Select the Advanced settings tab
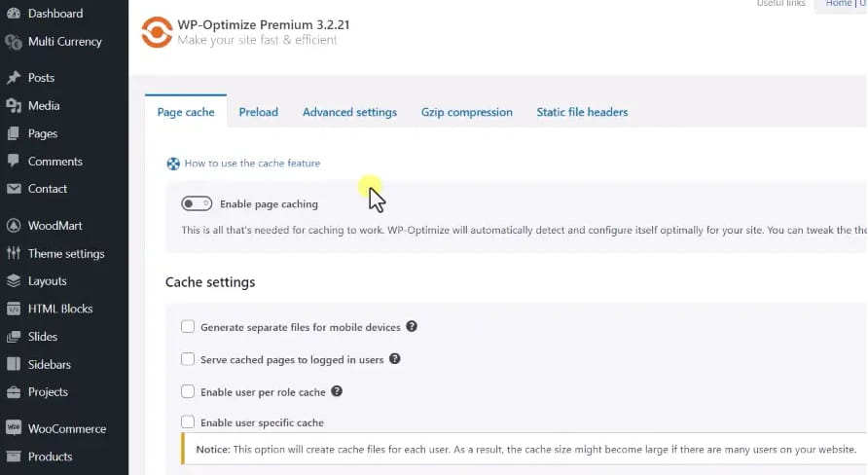This screenshot has width=868, height=475. tap(349, 112)
